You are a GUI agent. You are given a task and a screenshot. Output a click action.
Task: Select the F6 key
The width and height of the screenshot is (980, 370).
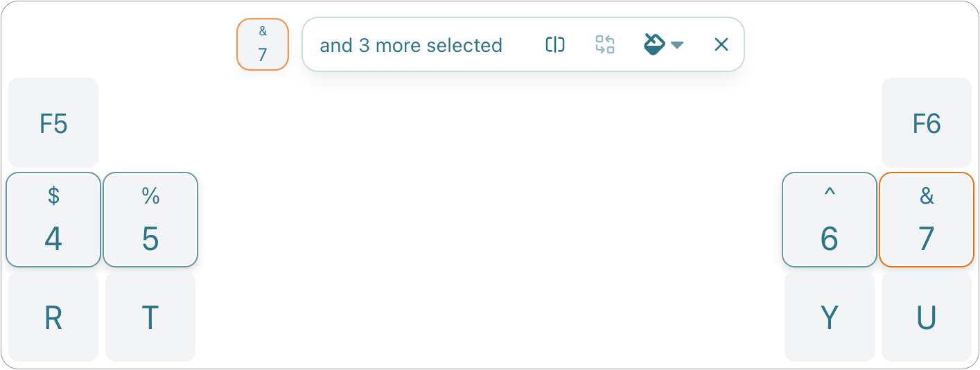pos(927,123)
